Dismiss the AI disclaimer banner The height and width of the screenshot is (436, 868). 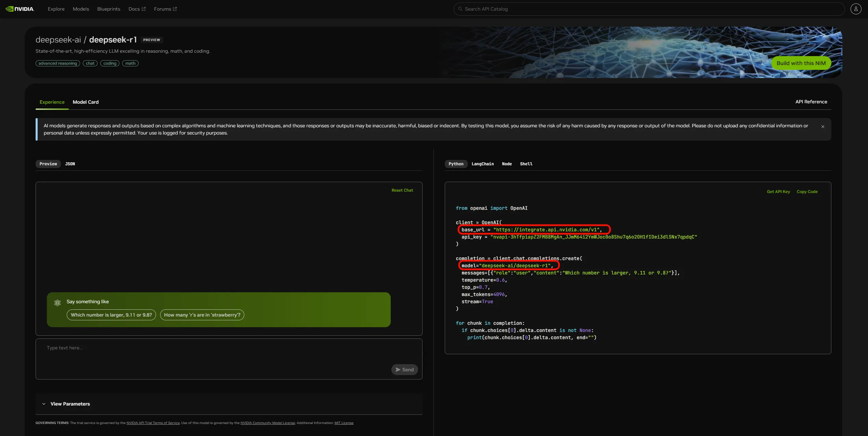822,127
